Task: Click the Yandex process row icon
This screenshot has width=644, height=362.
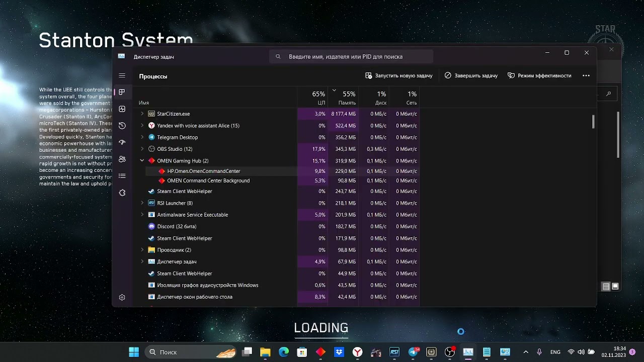Action: pos(151,126)
